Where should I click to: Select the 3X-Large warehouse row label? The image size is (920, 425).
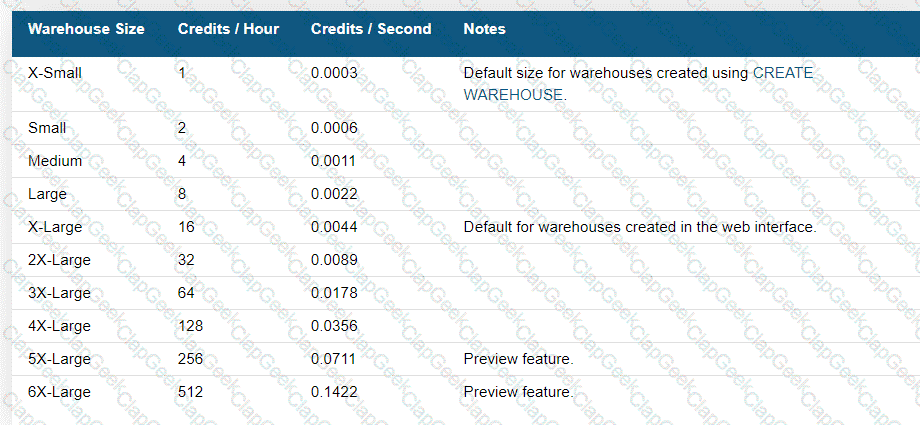point(59,292)
